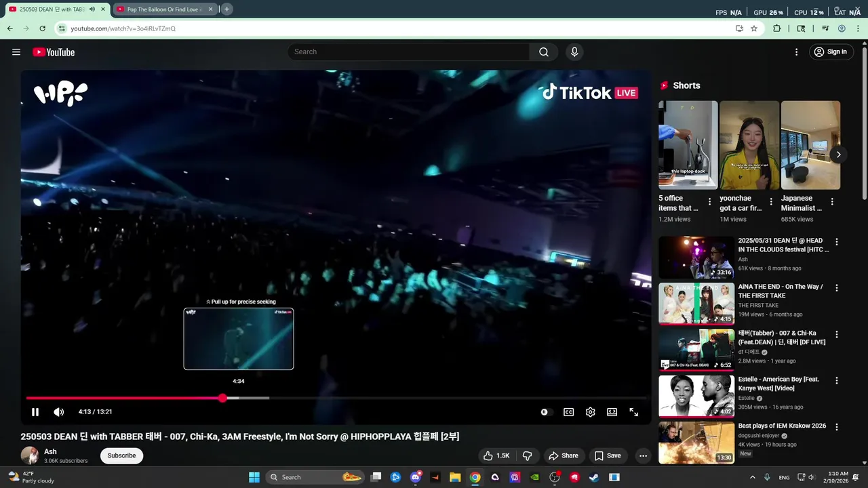
Task: Mute the tab via its speaker icon
Action: (92, 9)
